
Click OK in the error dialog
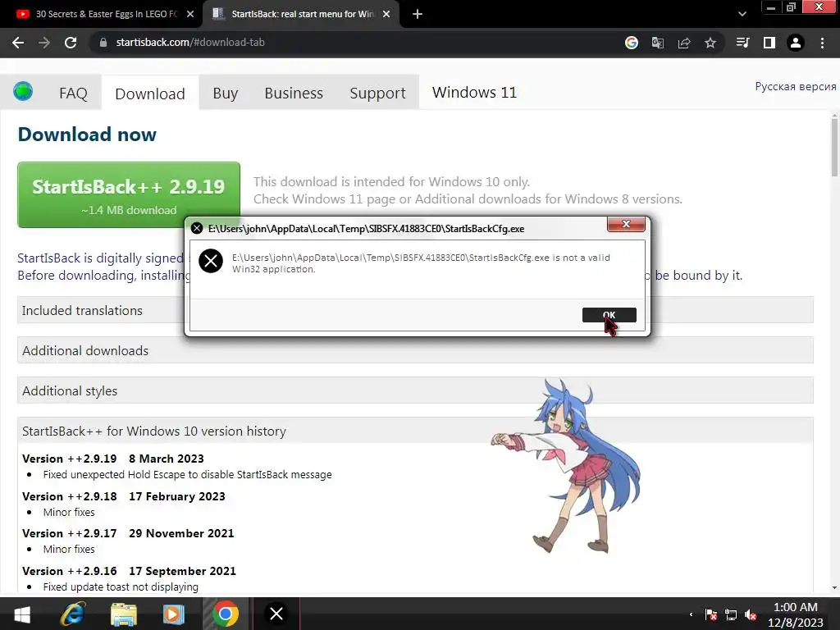(609, 315)
